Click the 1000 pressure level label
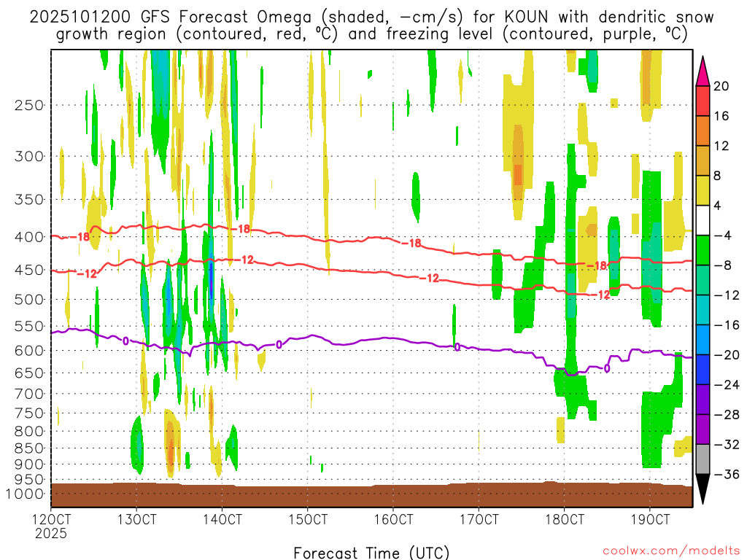This screenshot has height=560, width=747. point(26,494)
